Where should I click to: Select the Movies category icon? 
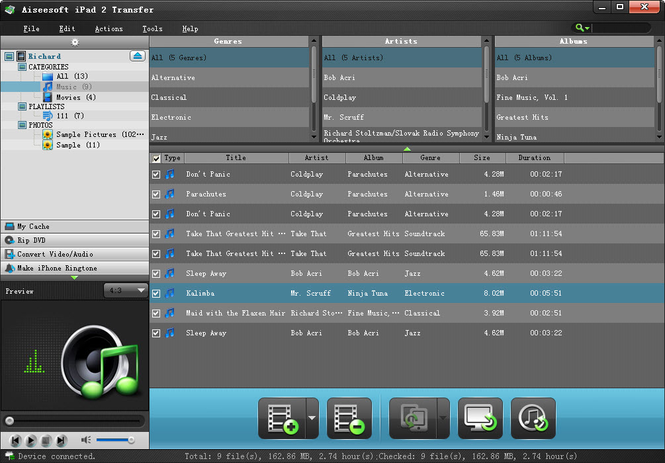pos(48,97)
